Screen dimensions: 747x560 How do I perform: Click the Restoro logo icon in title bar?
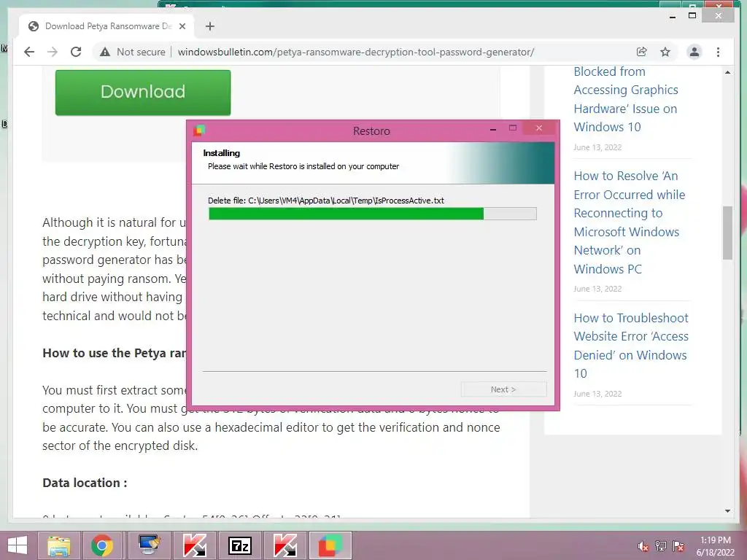point(199,130)
